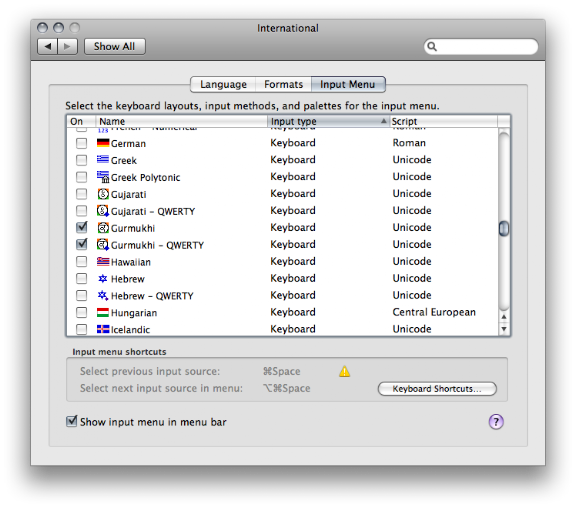Image resolution: width=576 pixels, height=508 pixels.
Task: Go back with the left arrow button
Action: point(48,46)
